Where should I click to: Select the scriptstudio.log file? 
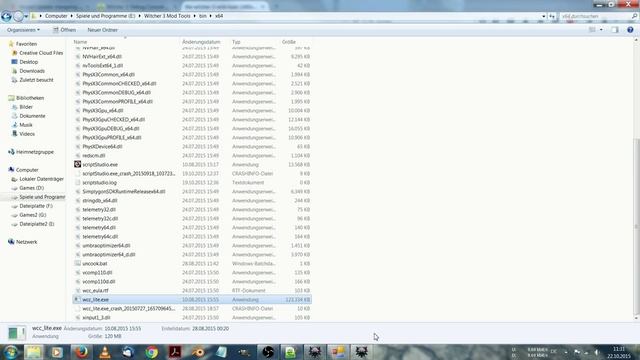pos(99,182)
